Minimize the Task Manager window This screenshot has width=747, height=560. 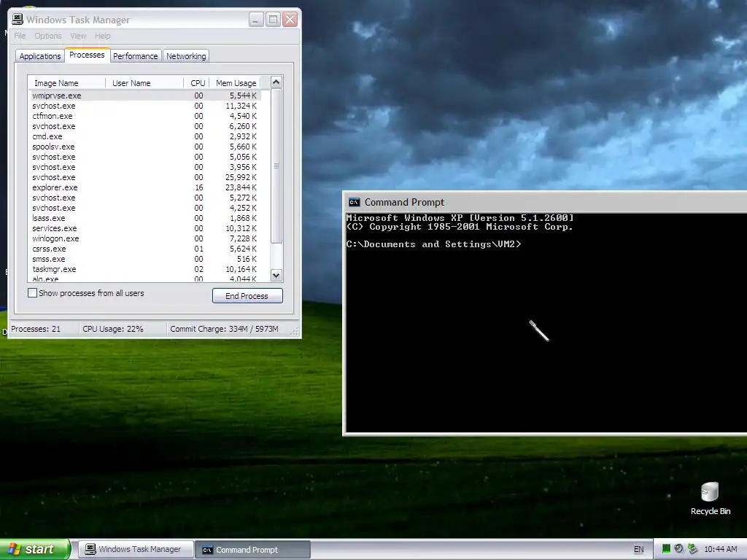tap(256, 20)
